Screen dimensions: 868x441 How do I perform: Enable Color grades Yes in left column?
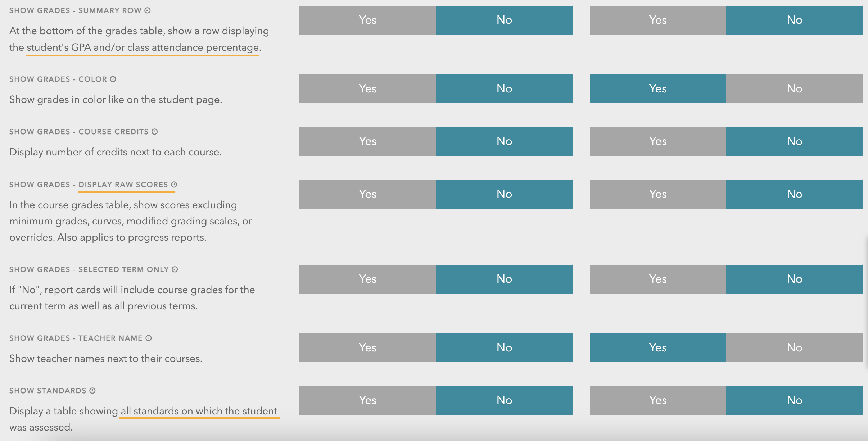(x=367, y=89)
